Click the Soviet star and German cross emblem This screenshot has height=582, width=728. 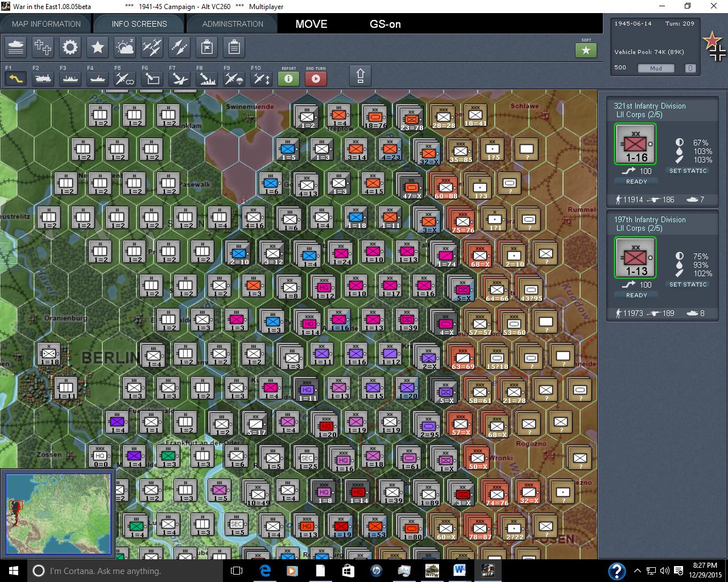click(714, 46)
